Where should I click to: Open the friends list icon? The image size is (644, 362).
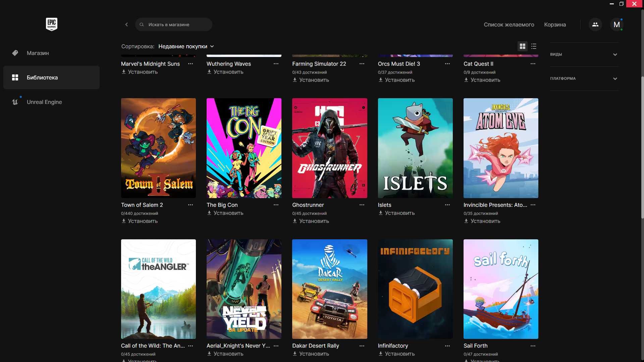click(595, 24)
